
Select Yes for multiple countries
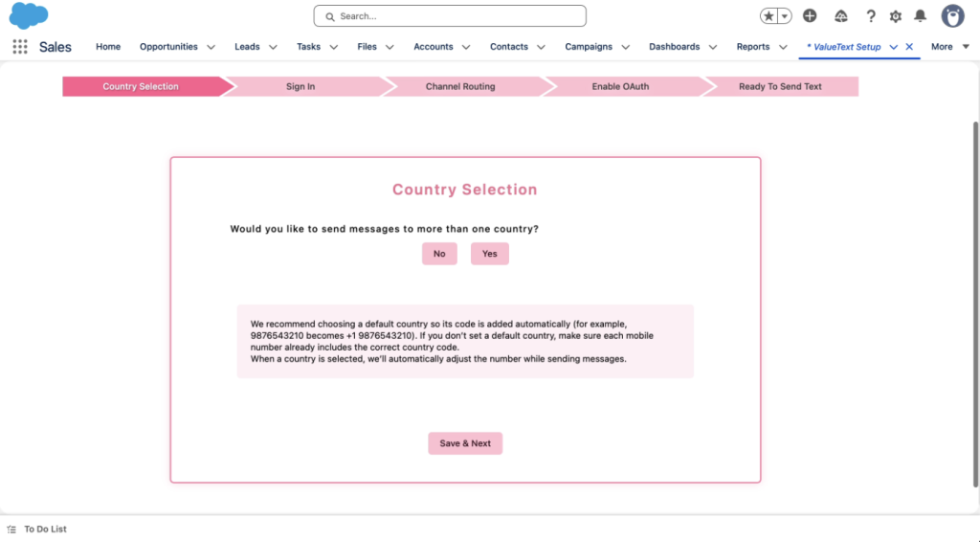click(x=490, y=254)
